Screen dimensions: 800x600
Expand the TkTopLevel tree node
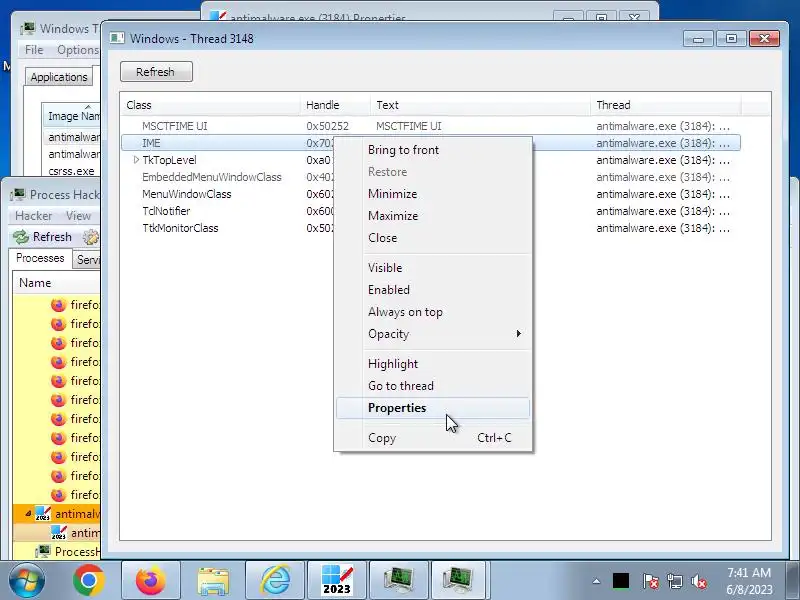tap(136, 160)
